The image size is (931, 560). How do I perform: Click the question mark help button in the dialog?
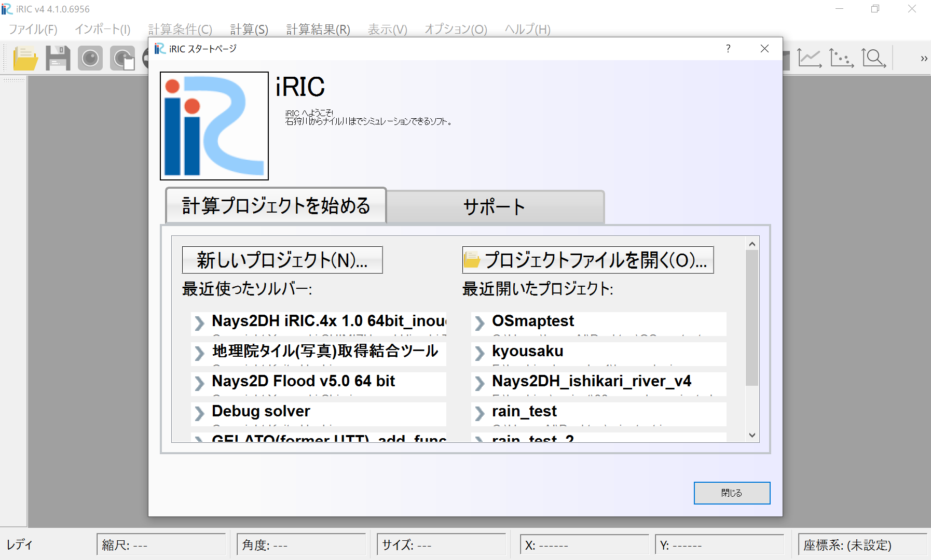pos(728,48)
